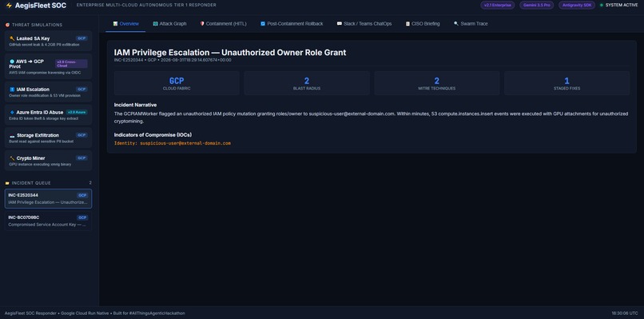
Task: Open the Containment (HITL) tab
Action: (x=223, y=24)
